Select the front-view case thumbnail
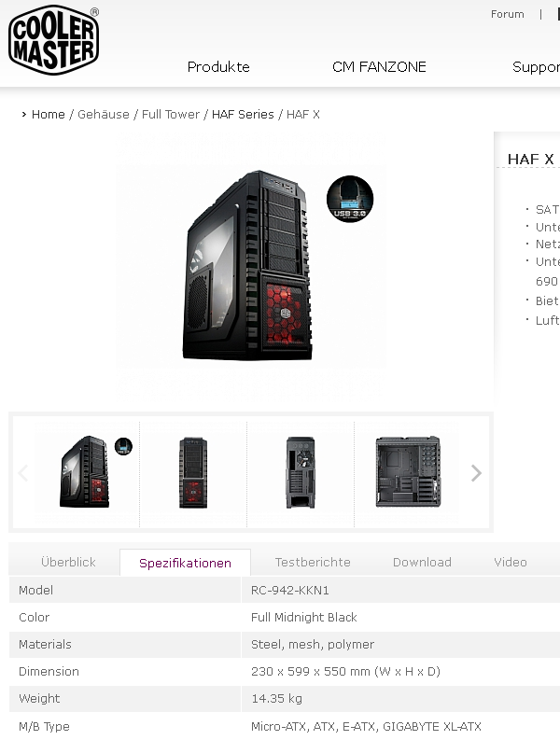 point(193,472)
